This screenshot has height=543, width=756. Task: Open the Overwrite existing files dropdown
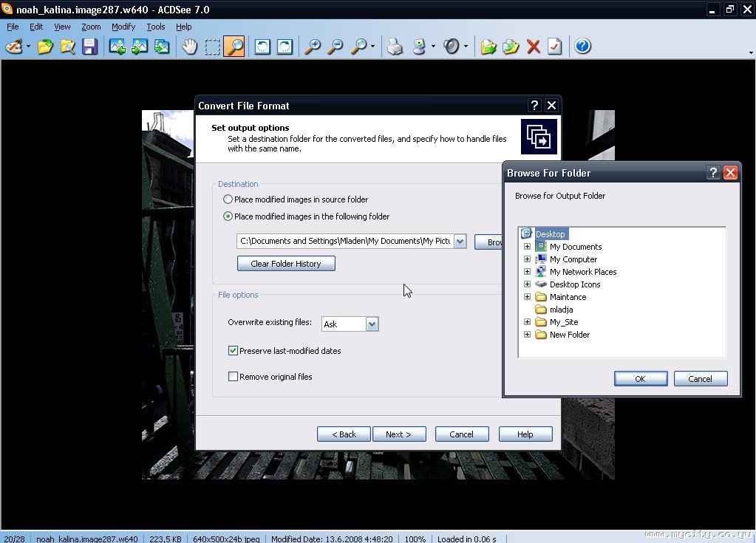pyautogui.click(x=372, y=324)
